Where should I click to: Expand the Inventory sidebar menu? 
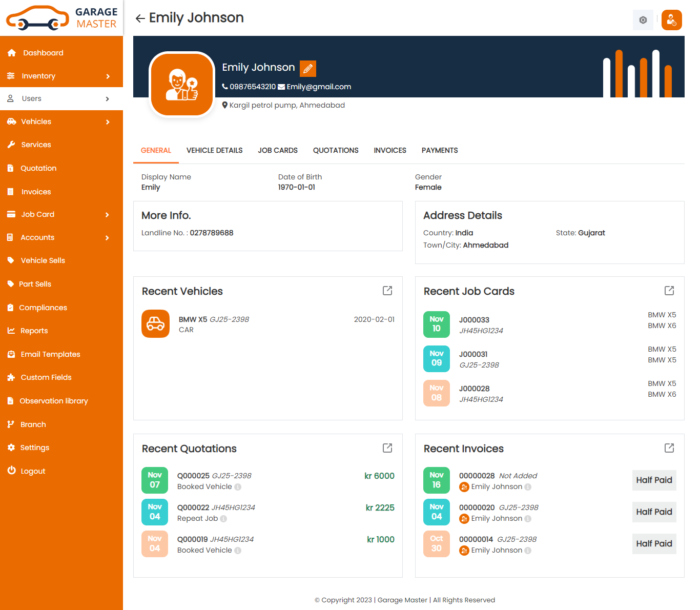61,76
